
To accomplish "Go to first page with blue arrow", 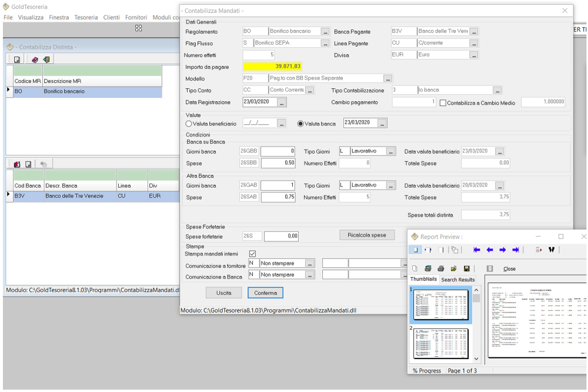I will 477,250.
